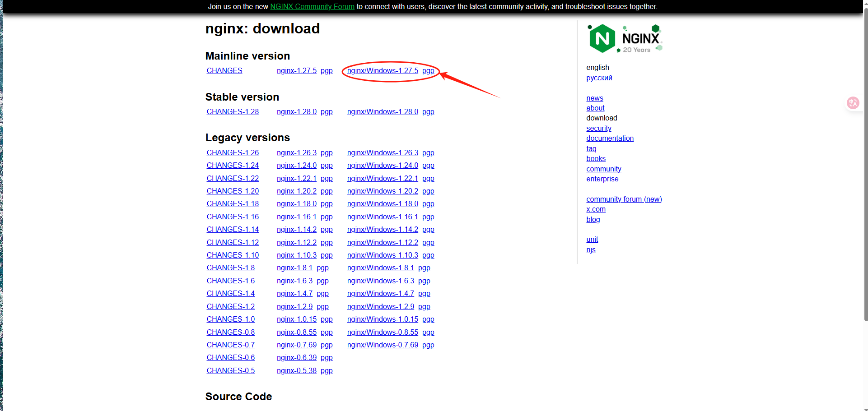
Task: Download nginx-1.10.3
Action: click(x=297, y=255)
